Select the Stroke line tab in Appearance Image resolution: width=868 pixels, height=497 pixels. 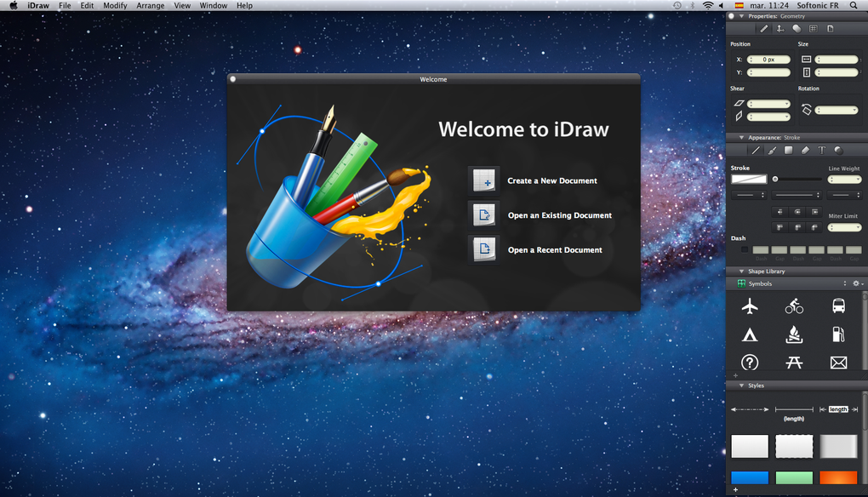tap(756, 150)
